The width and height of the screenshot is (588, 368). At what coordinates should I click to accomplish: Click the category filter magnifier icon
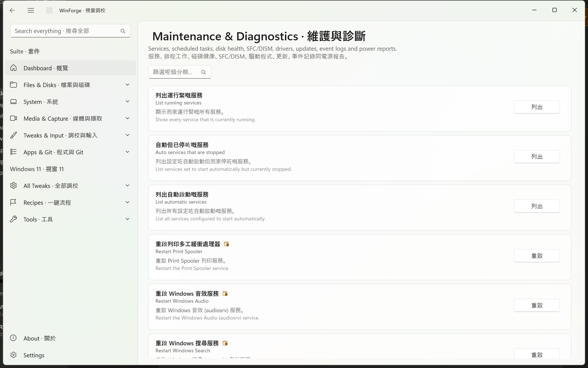[x=204, y=72]
